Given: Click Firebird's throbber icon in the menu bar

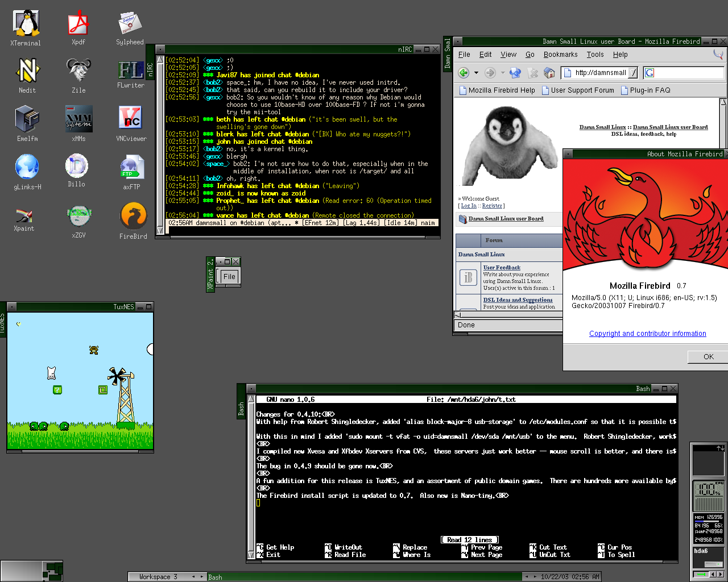Looking at the screenshot, I should (718, 55).
